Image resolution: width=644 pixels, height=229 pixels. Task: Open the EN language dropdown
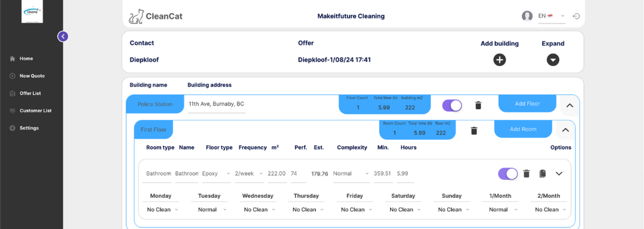coord(551,16)
